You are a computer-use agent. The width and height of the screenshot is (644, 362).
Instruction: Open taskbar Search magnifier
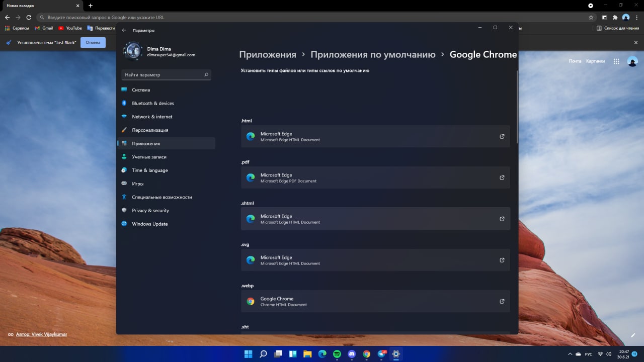263,354
